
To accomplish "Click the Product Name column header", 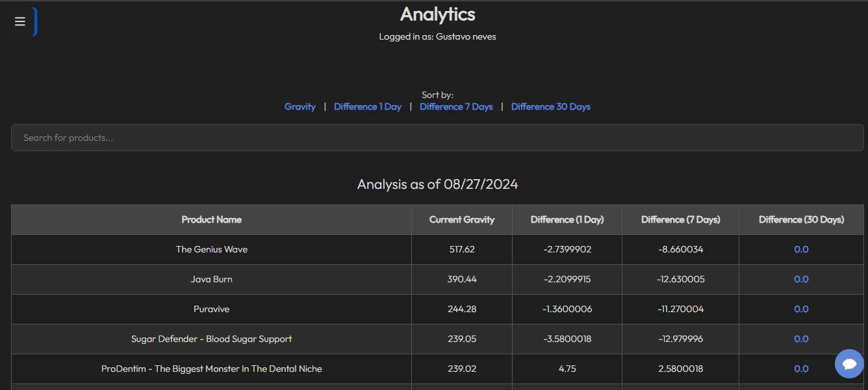I will (x=212, y=219).
